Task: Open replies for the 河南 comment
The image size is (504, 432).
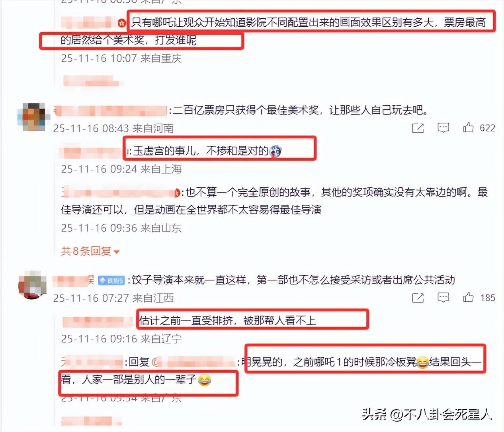Action: coord(443,128)
